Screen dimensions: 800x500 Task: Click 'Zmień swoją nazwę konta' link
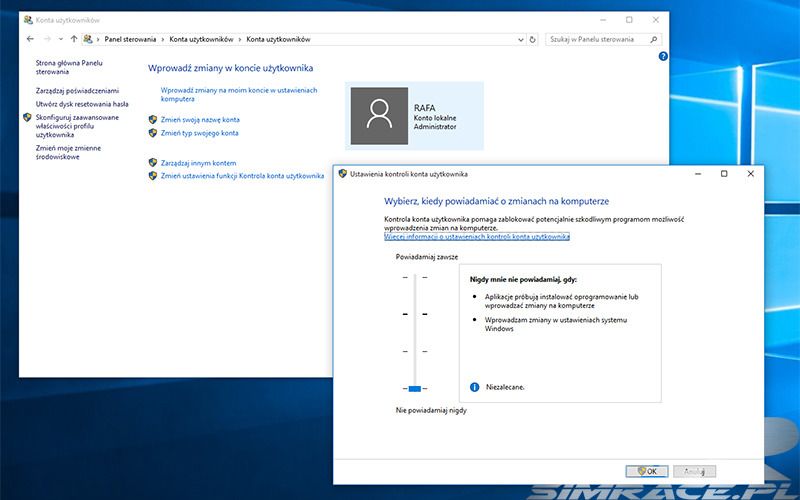click(200, 119)
